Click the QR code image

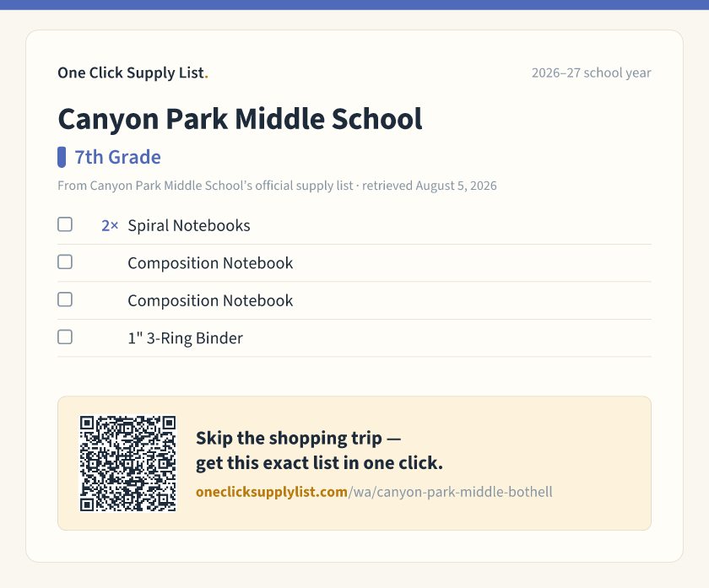[x=128, y=463]
